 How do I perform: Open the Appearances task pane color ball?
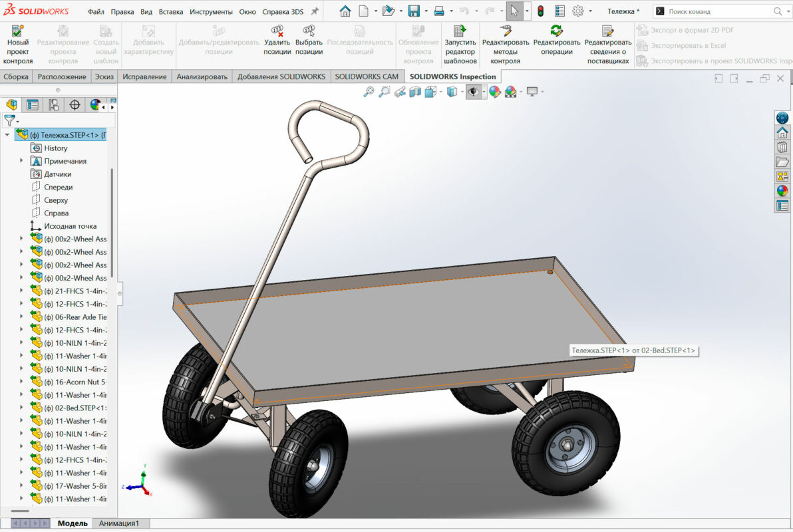tap(782, 191)
